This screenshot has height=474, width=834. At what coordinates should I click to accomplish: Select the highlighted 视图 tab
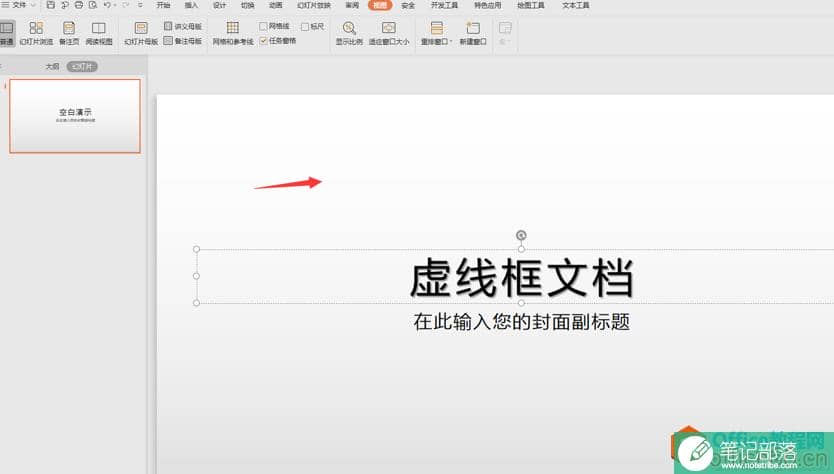(380, 5)
